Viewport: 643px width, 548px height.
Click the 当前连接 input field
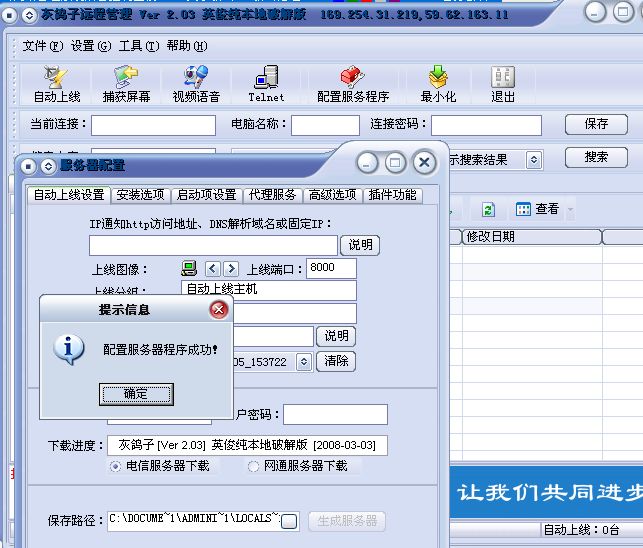[x=153, y=125]
